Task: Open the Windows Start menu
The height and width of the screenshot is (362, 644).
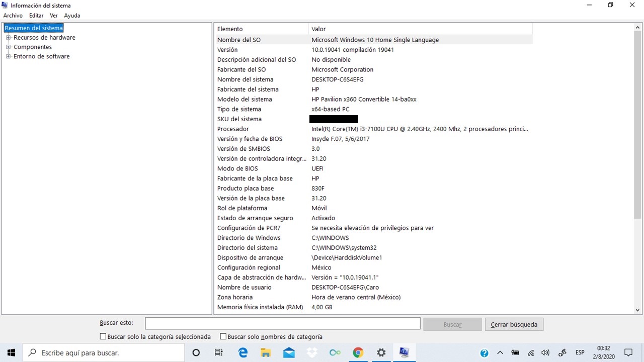Action: 11,352
